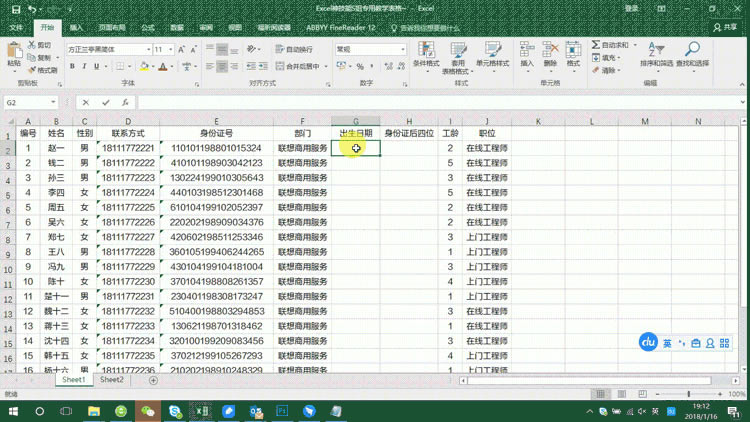Toggle Bold formatting
This screenshot has height=422, width=750.
click(x=71, y=67)
